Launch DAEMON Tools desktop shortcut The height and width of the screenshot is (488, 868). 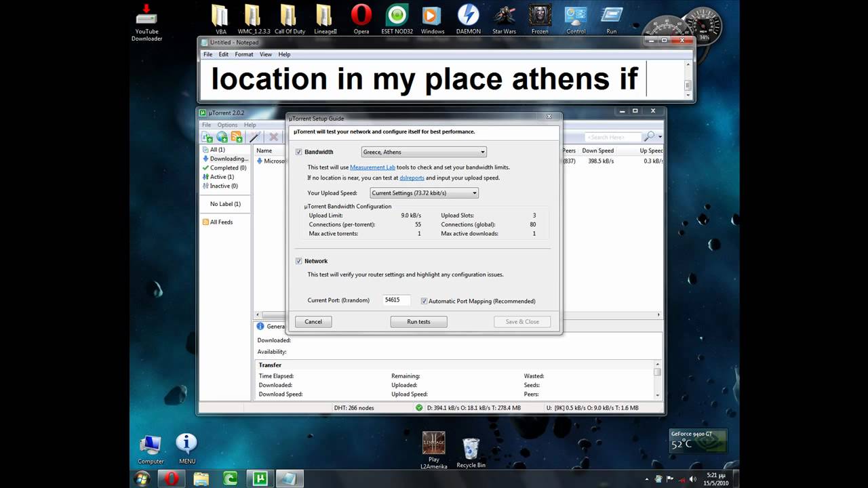468,20
